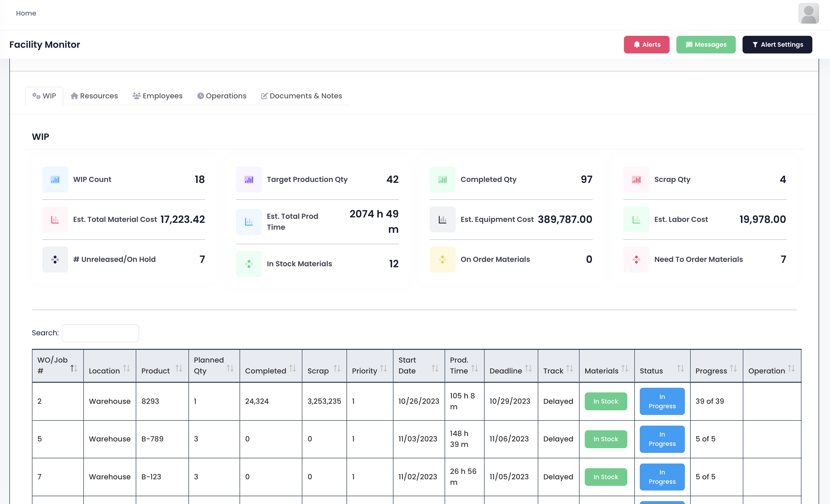The width and height of the screenshot is (830, 504).
Task: Open the Documents & Notes tab
Action: click(302, 96)
